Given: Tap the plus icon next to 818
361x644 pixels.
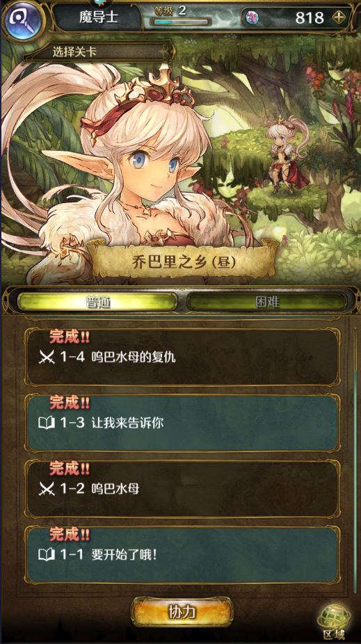Looking at the screenshot, I should click(339, 17).
